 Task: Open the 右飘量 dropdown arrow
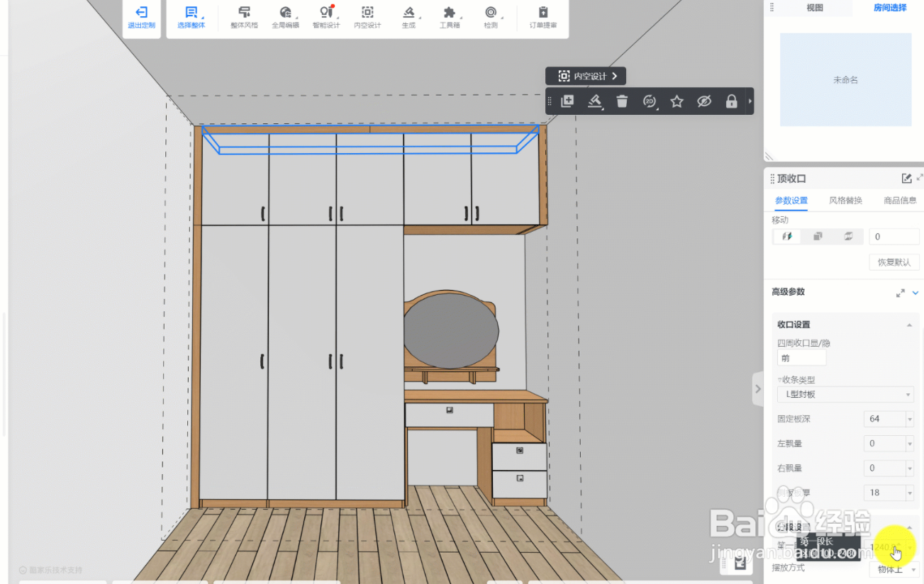[910, 468]
